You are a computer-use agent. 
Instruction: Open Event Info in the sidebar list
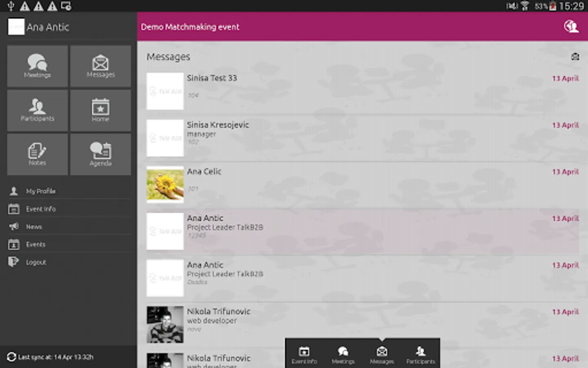tap(69, 209)
